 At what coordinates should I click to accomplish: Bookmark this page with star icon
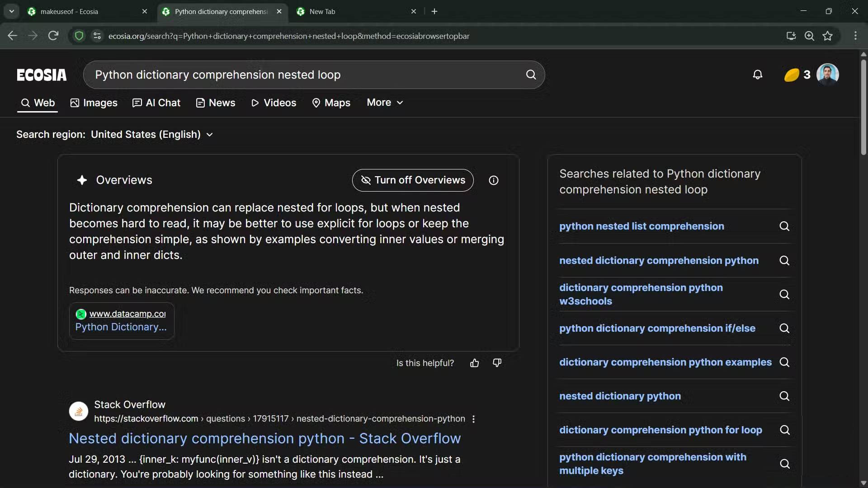pyautogui.click(x=827, y=36)
